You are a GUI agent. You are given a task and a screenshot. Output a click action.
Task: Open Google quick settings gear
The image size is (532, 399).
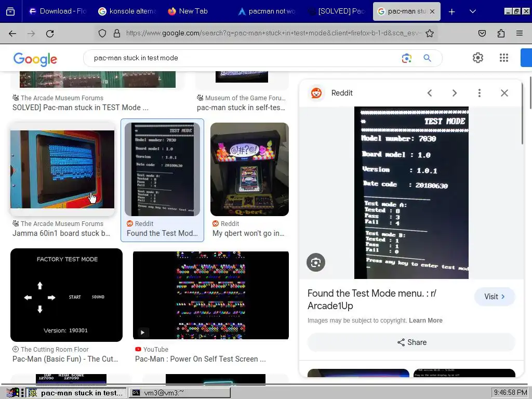coord(478,58)
